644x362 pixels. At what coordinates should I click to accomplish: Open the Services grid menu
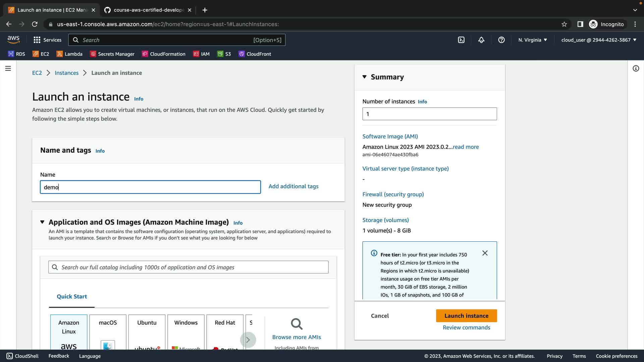(x=47, y=40)
